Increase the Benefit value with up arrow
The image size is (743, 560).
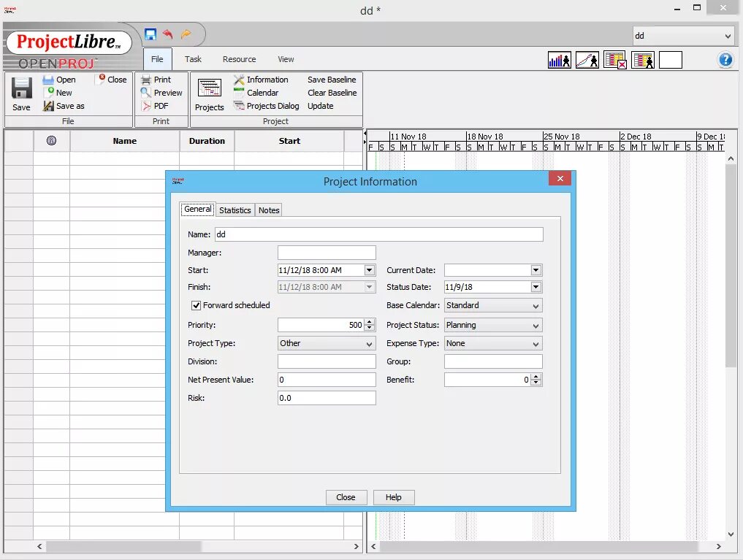tap(536, 377)
